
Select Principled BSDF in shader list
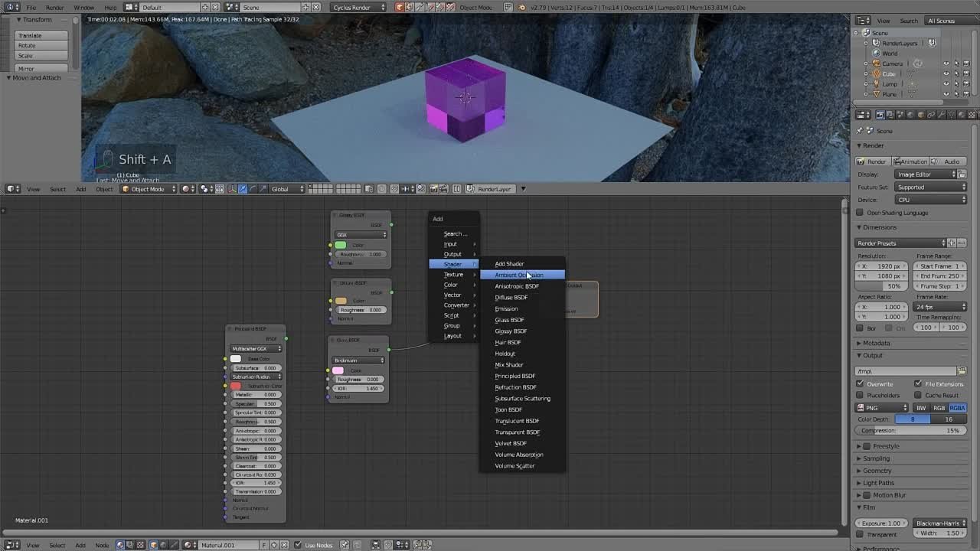(514, 376)
